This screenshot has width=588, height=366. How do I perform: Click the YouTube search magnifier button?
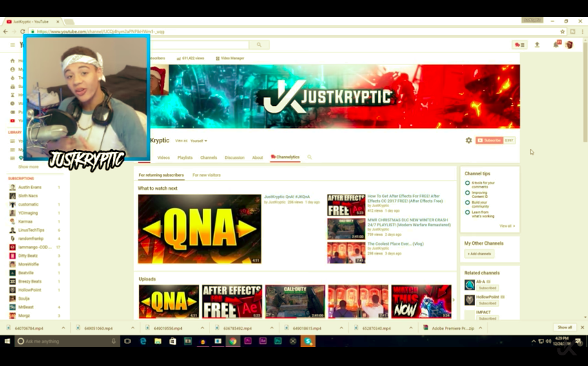coord(259,45)
